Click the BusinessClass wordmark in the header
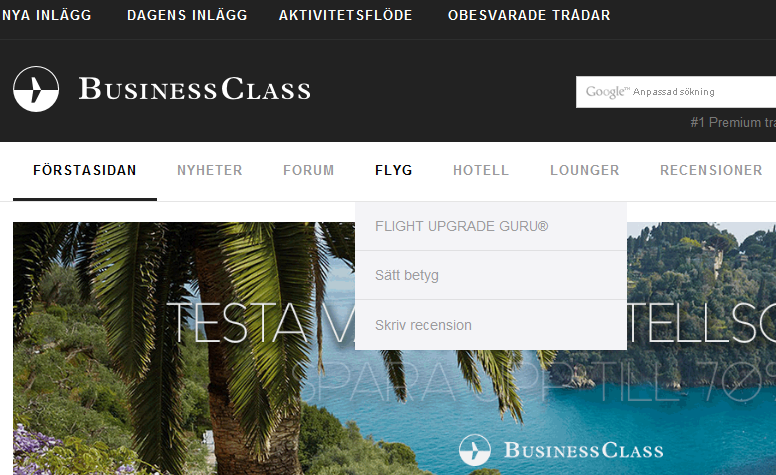 pos(194,89)
